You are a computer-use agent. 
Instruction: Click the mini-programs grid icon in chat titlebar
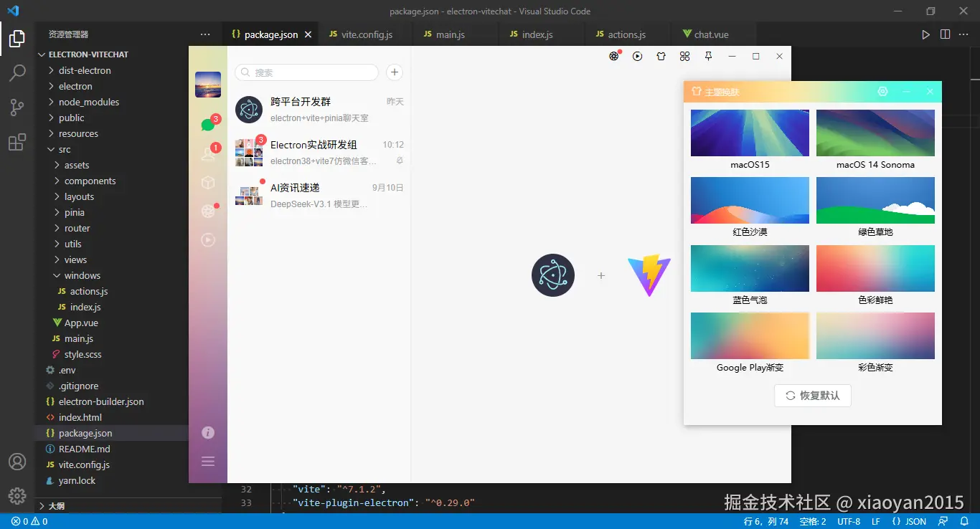pyautogui.click(x=684, y=56)
